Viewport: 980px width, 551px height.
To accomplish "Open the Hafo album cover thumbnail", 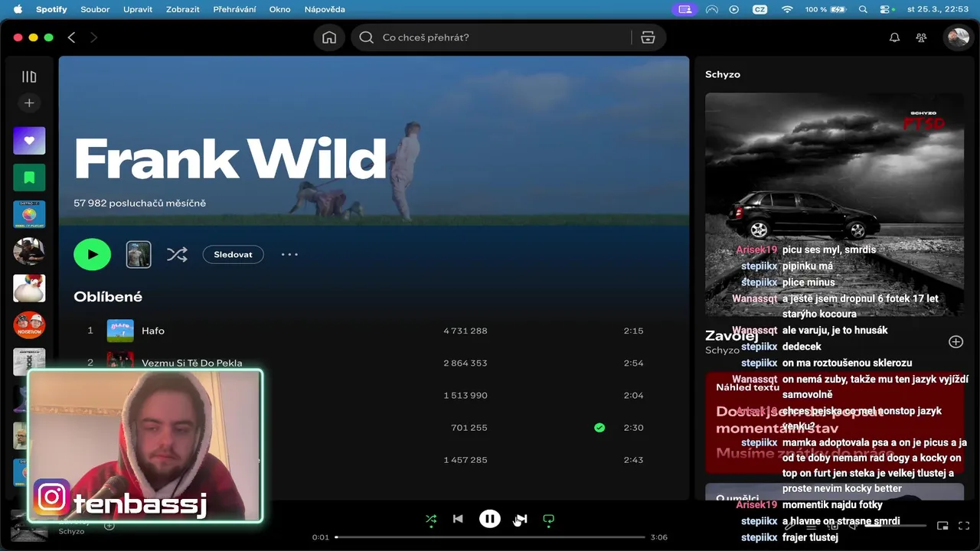I will (x=120, y=331).
